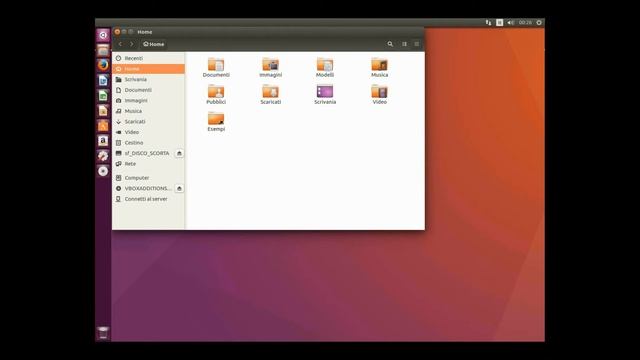This screenshot has width=640, height=360.
Task: Open LibreOffice Writer from the launcher
Action: click(103, 80)
